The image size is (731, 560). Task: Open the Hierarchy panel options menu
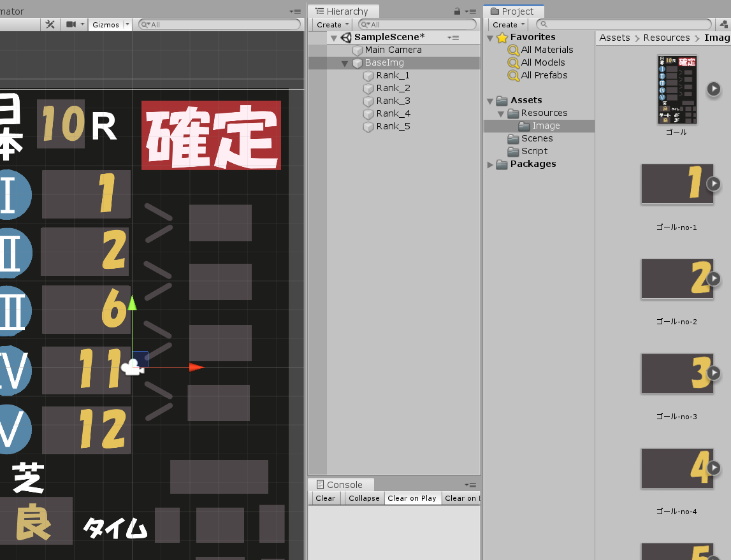(x=470, y=11)
